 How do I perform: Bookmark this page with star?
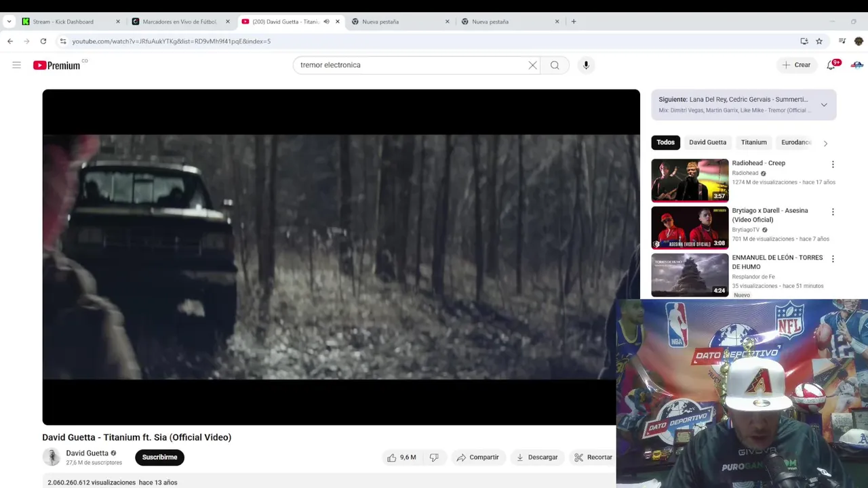click(x=819, y=41)
